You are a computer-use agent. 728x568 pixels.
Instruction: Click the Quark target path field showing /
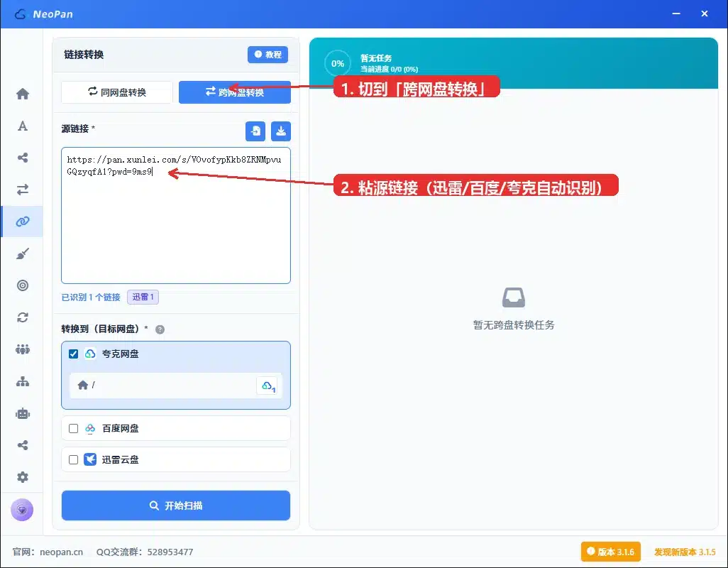click(176, 386)
